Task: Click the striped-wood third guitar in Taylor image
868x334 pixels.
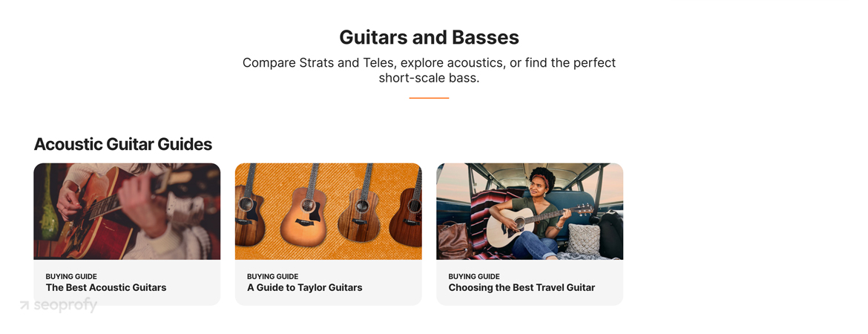Action: [x=360, y=208]
